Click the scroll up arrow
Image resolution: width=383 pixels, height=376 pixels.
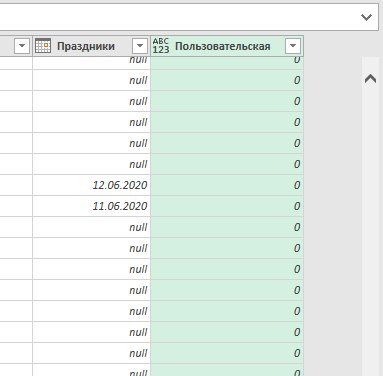click(x=370, y=79)
